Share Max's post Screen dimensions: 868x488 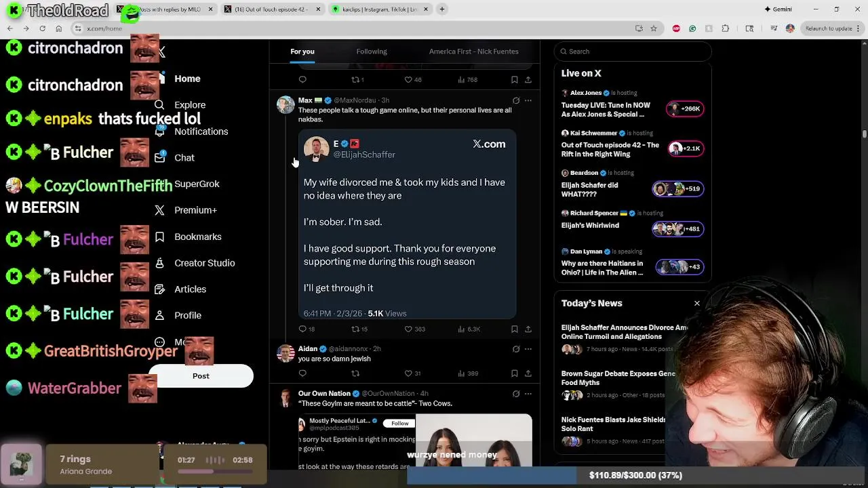coord(528,329)
